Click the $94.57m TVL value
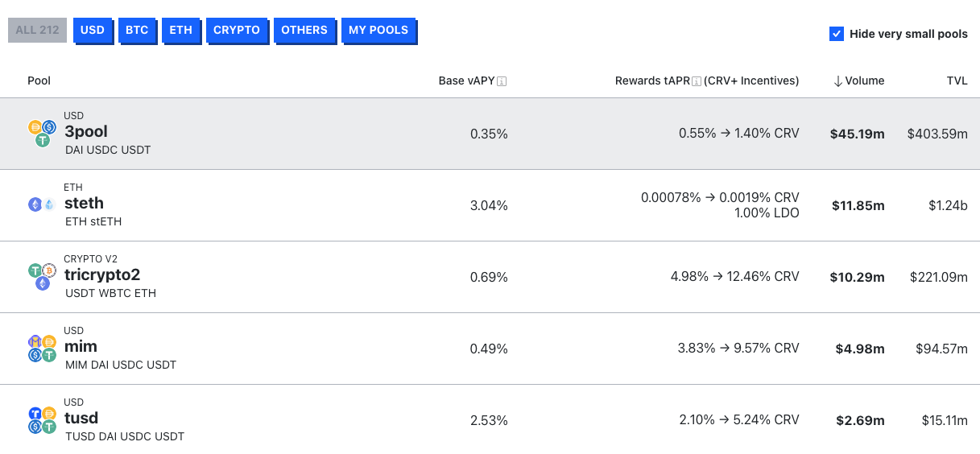 pyautogui.click(x=942, y=349)
